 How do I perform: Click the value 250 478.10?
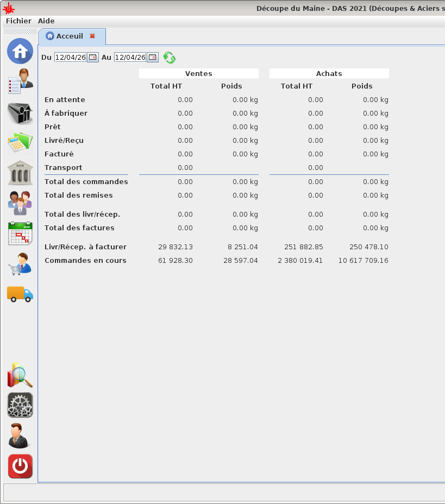tap(369, 247)
